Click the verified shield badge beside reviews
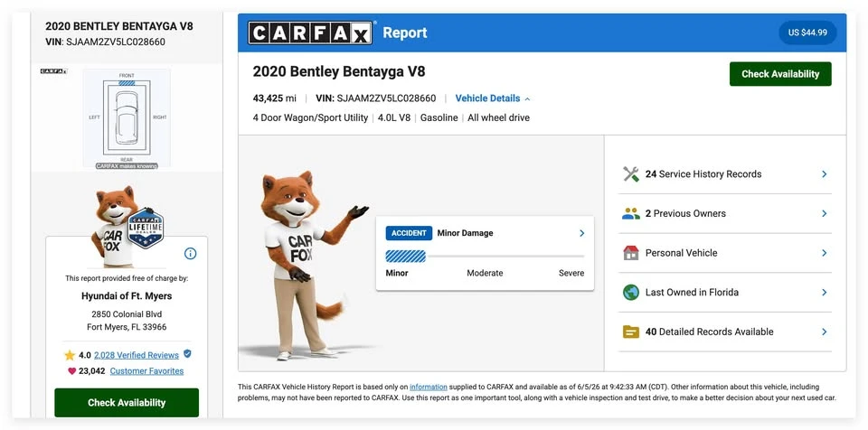This screenshot has height=430, width=868. point(187,353)
